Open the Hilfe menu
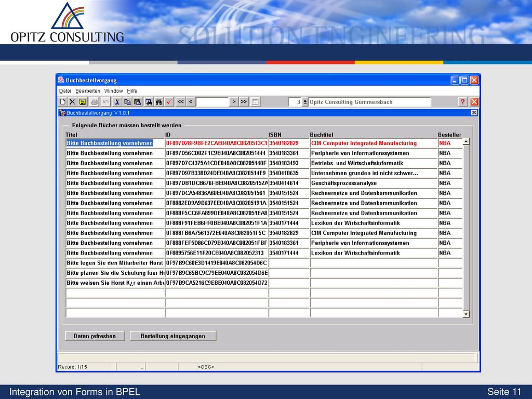The height and width of the screenshot is (399, 532). pyautogui.click(x=132, y=91)
